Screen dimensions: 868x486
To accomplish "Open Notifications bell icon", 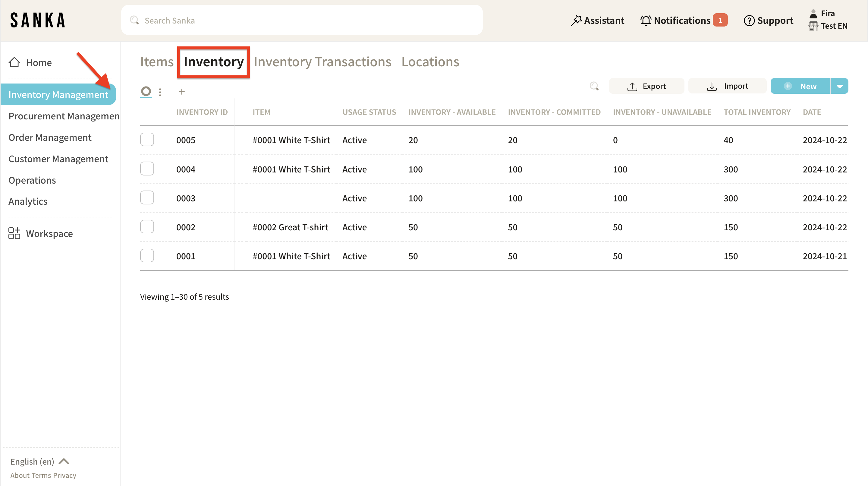I will pos(646,21).
